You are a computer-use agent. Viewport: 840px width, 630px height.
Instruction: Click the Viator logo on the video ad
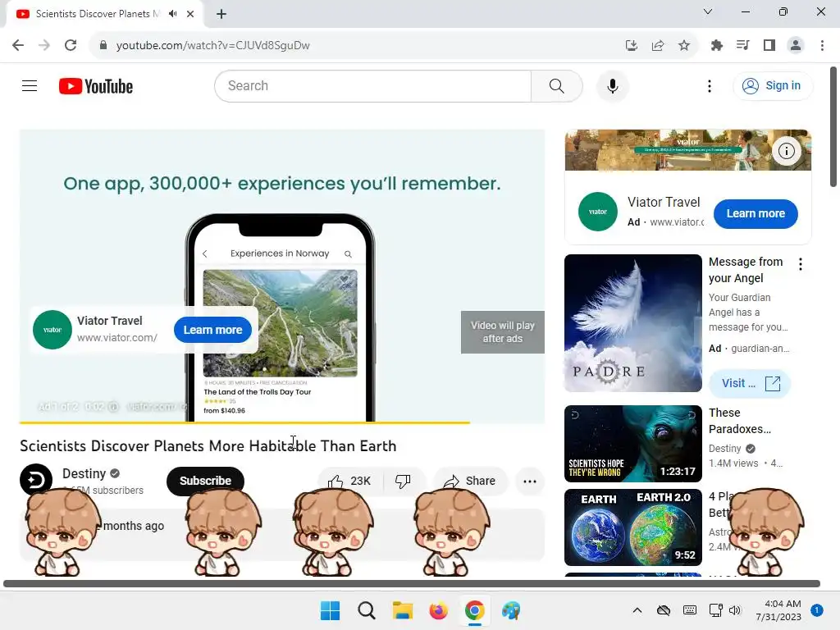[52, 330]
